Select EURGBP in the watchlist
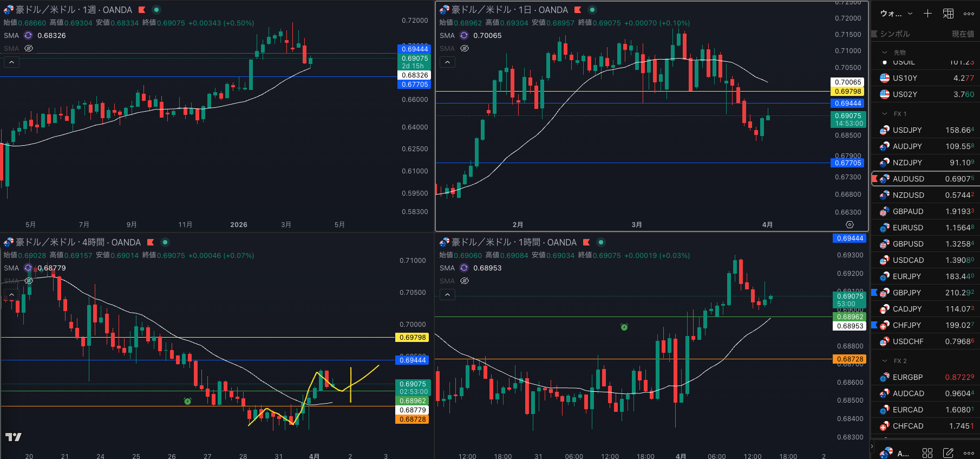Screen dimensions: 980x459 (907, 377)
